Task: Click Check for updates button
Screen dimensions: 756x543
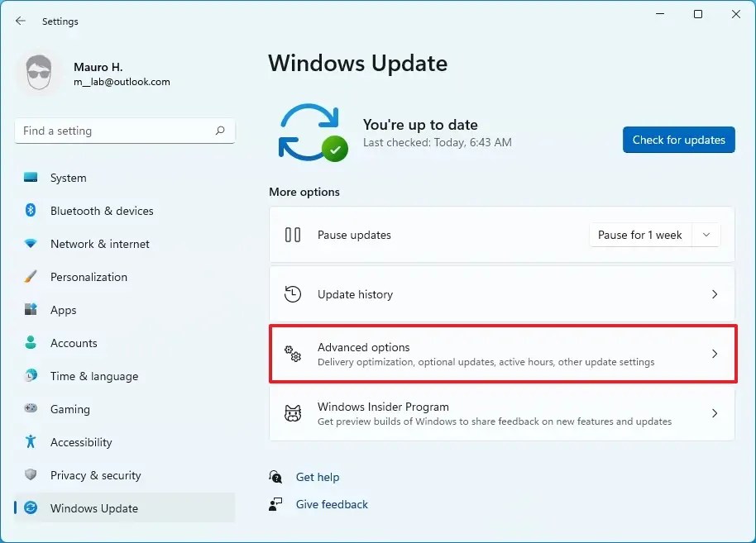Action: [x=678, y=140]
